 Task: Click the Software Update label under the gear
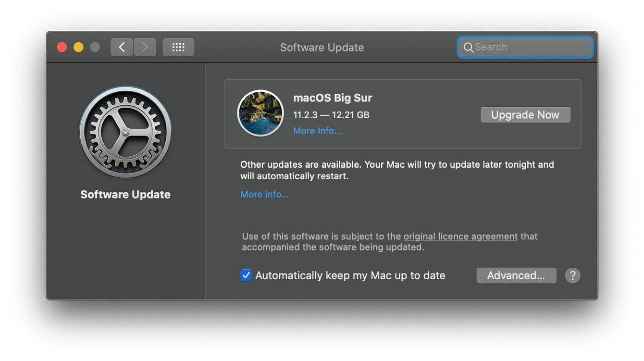tap(125, 194)
